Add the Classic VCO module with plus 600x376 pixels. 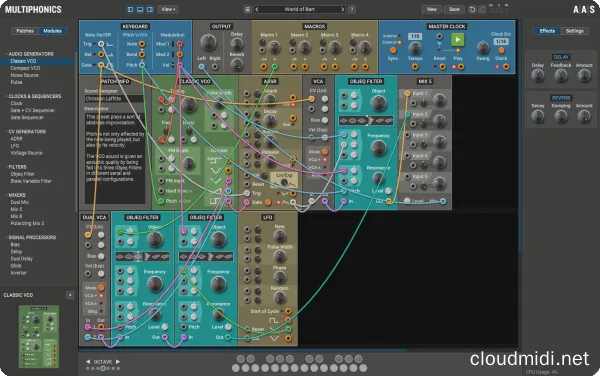[70, 295]
